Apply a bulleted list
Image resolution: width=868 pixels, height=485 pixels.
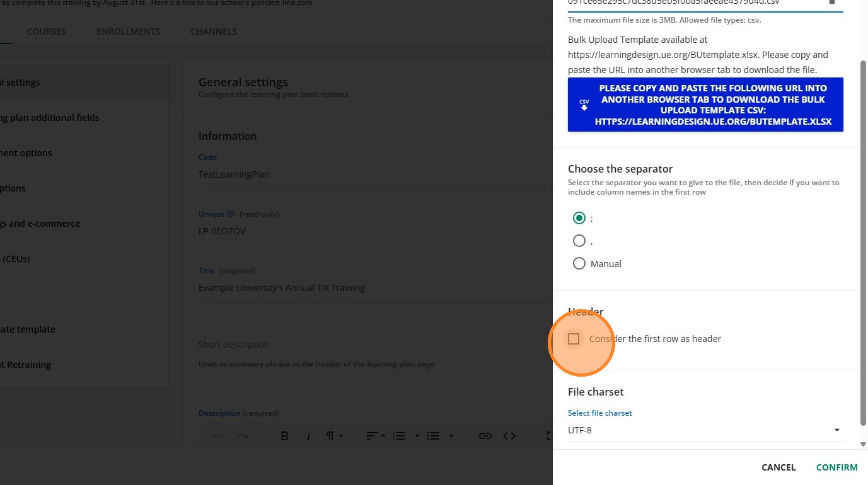pyautogui.click(x=433, y=436)
